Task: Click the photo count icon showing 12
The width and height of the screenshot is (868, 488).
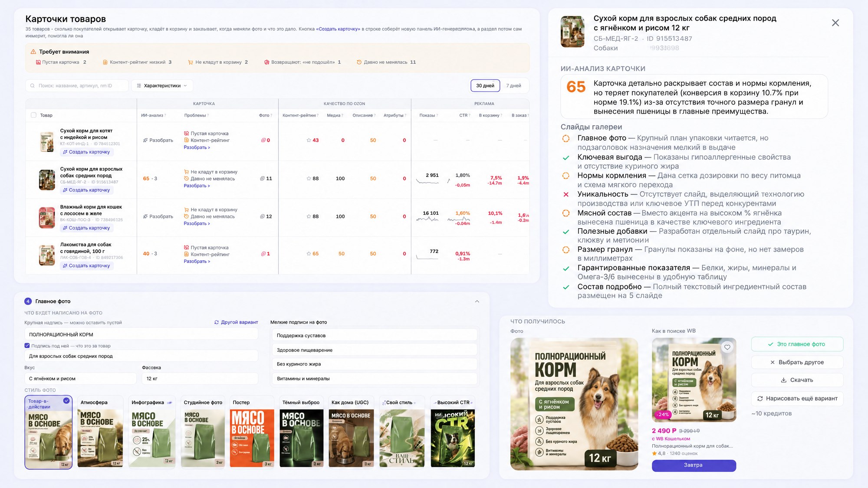Action: pyautogui.click(x=262, y=216)
